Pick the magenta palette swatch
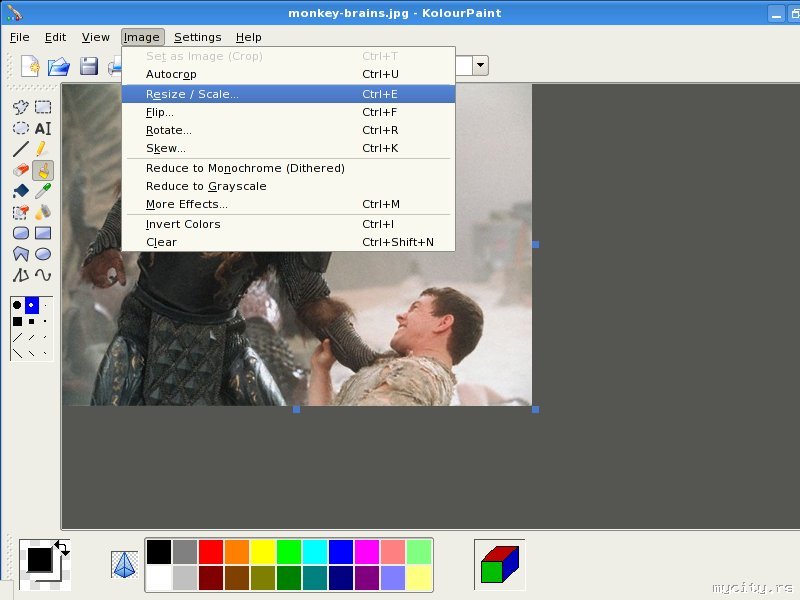The width and height of the screenshot is (800, 600). pos(367,552)
